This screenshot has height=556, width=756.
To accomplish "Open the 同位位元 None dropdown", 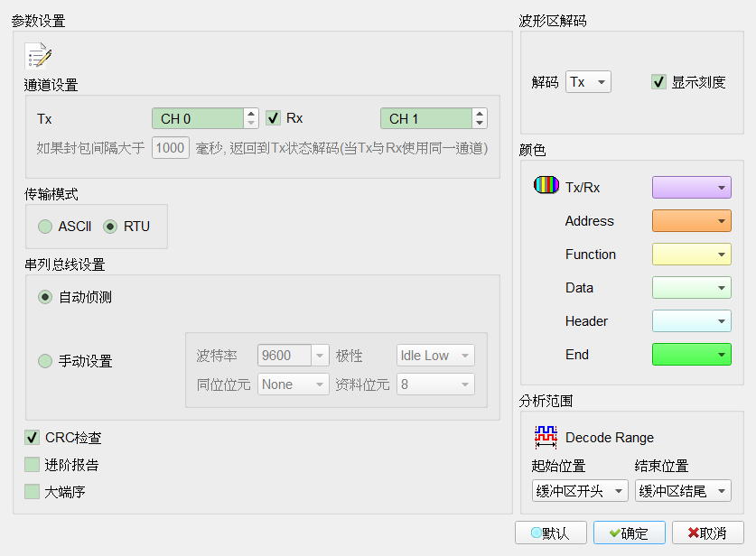I will coord(294,385).
